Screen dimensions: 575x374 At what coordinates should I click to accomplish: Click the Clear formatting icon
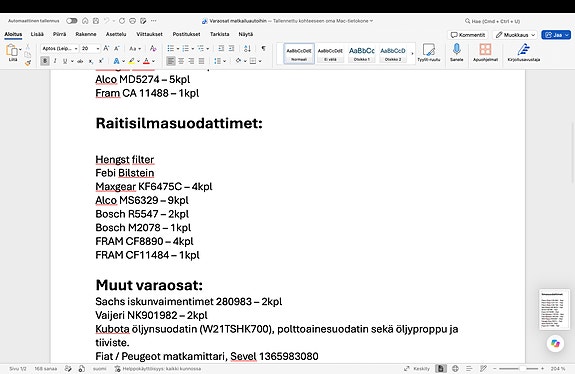click(x=153, y=48)
